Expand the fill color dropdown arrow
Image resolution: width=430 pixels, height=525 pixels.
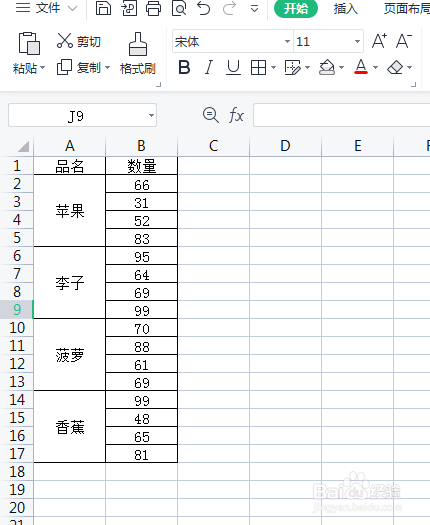click(x=342, y=68)
